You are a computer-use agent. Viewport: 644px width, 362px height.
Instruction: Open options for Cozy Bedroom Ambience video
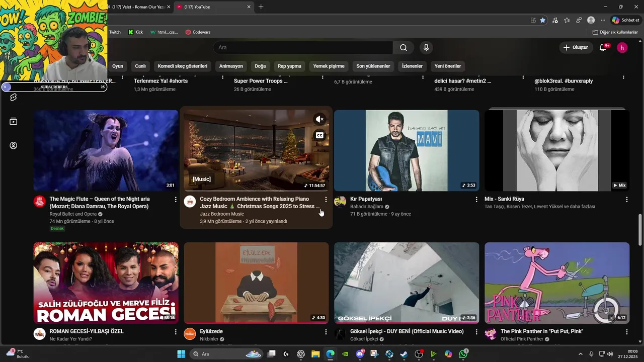[x=326, y=200]
